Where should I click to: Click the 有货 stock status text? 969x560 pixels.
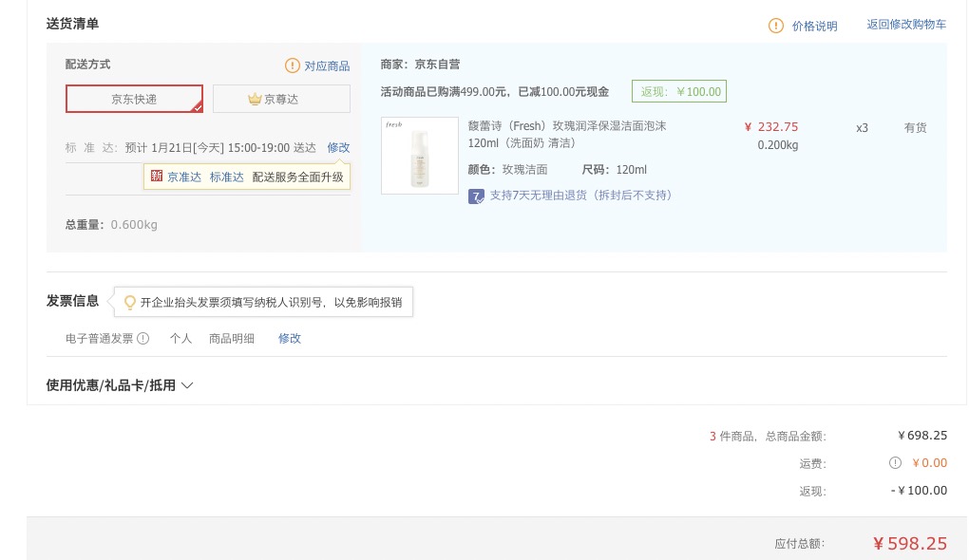(x=915, y=128)
